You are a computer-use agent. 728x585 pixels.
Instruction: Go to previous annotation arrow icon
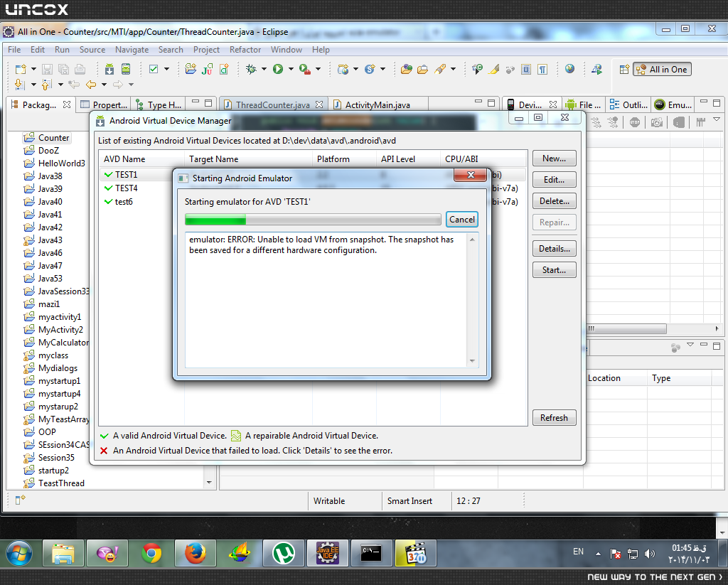coord(46,84)
